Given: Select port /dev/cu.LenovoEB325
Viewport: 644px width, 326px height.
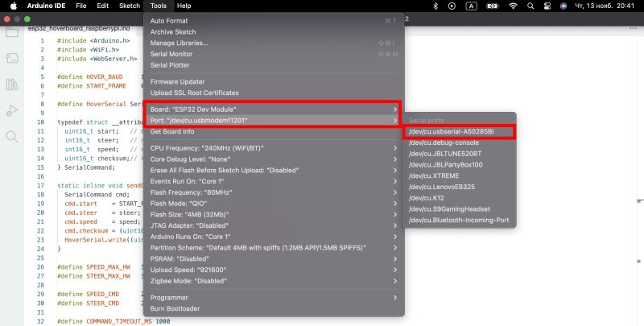Looking at the screenshot, I should point(460,187).
